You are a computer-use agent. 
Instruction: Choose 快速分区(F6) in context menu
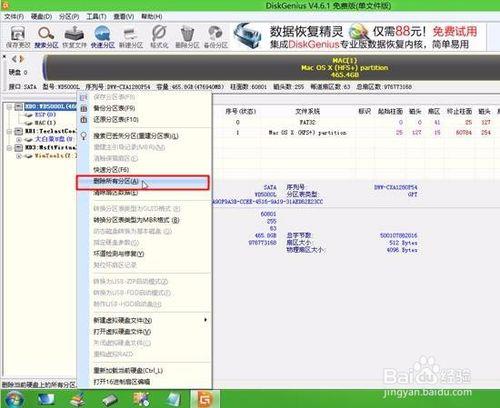pos(144,169)
